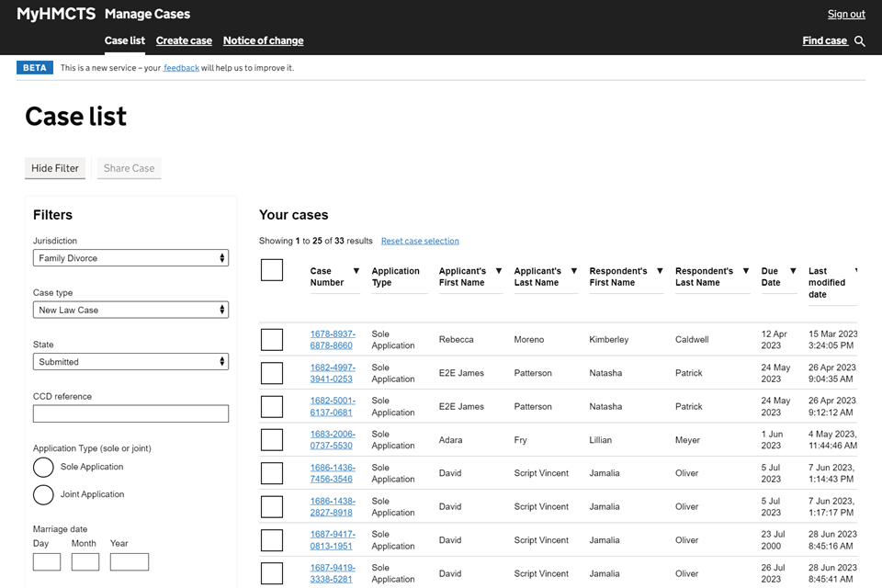Open the Case type dropdown
Image resolution: width=882 pixels, height=588 pixels.
point(130,311)
